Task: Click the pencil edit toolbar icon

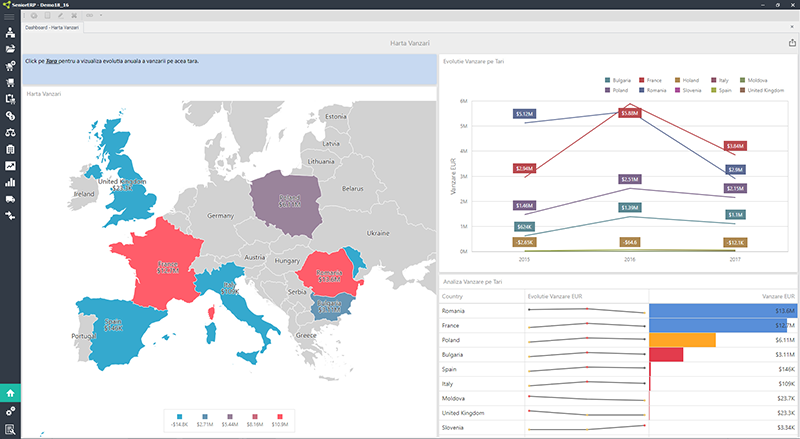Action: [x=61, y=15]
